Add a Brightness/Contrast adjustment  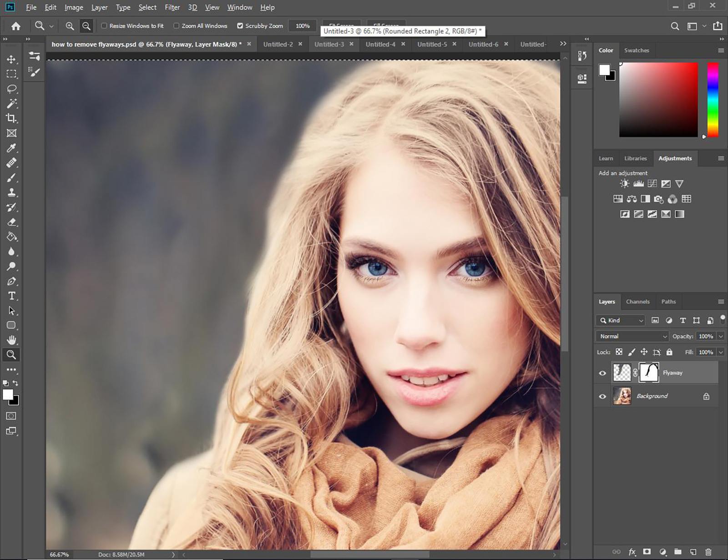[x=625, y=184]
